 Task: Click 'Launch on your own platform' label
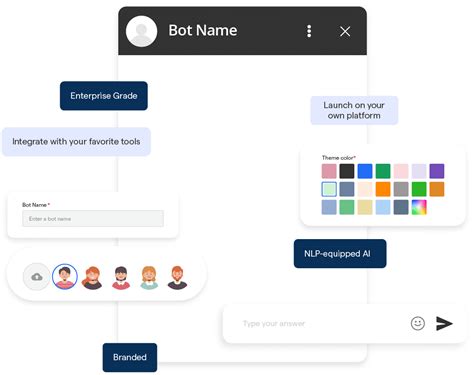(354, 110)
